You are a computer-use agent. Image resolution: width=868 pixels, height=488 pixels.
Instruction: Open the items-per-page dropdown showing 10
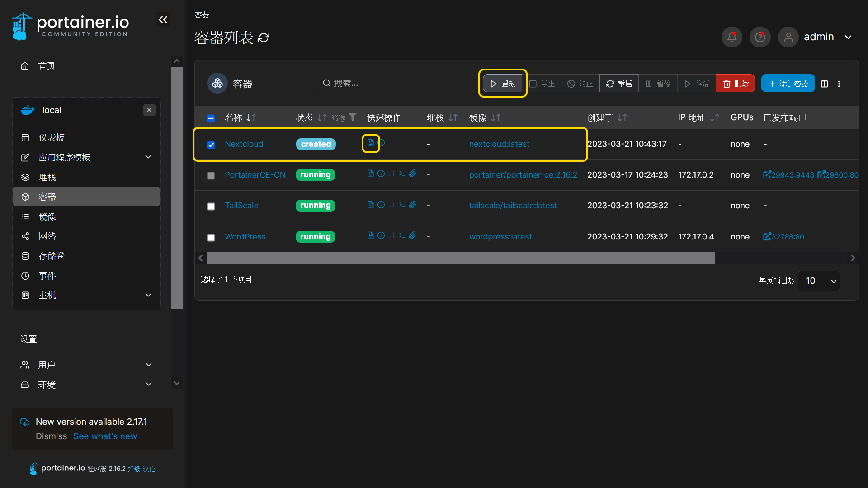[x=819, y=281]
